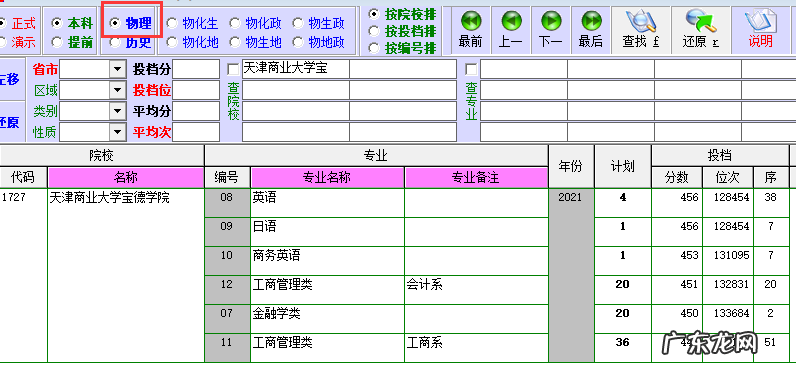Open the 性质 dropdown list
The width and height of the screenshot is (796, 372).
tap(118, 132)
